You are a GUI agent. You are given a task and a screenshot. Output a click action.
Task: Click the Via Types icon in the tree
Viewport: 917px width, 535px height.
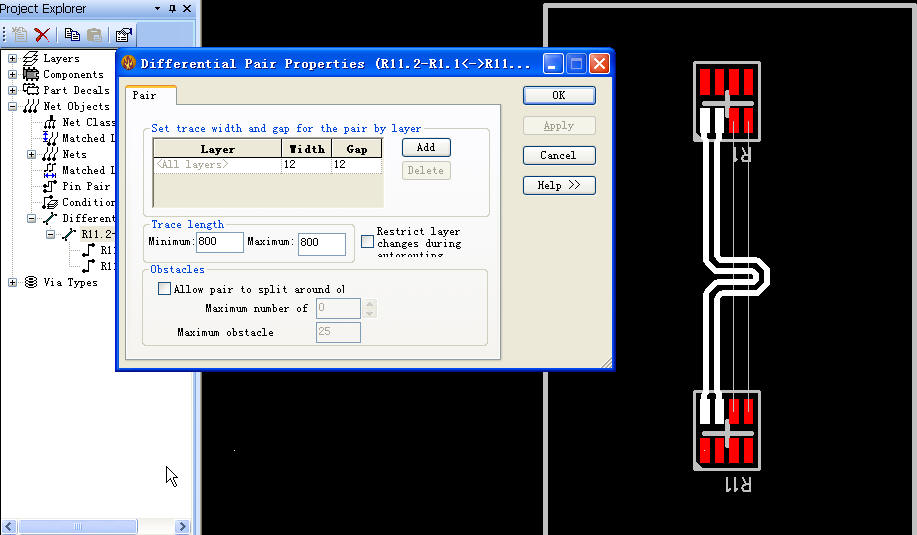(x=30, y=282)
